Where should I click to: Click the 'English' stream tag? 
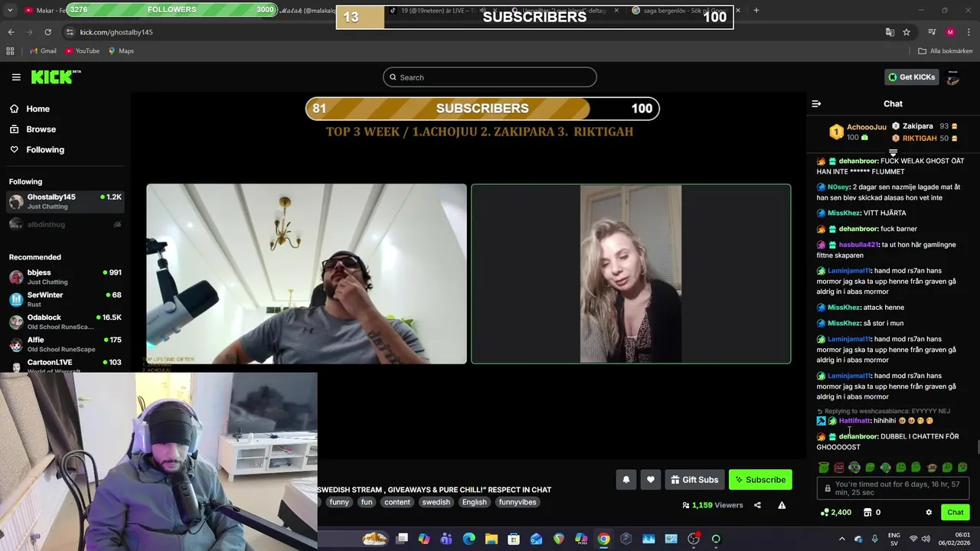[474, 502]
